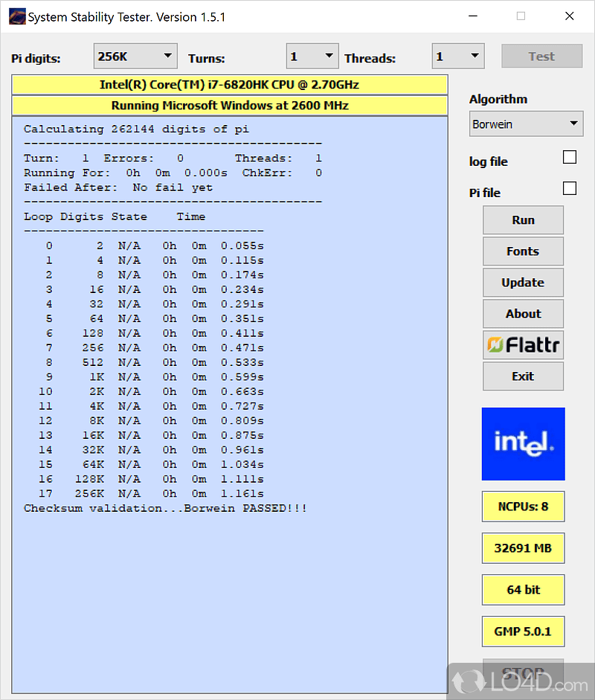Minimize the System Stability Tester window
595x700 pixels.
click(473, 16)
